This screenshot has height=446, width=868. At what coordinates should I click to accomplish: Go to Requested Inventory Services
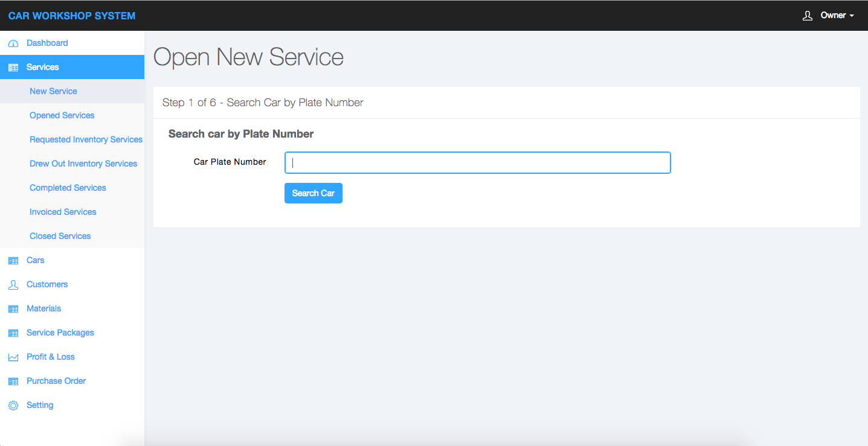tap(86, 139)
